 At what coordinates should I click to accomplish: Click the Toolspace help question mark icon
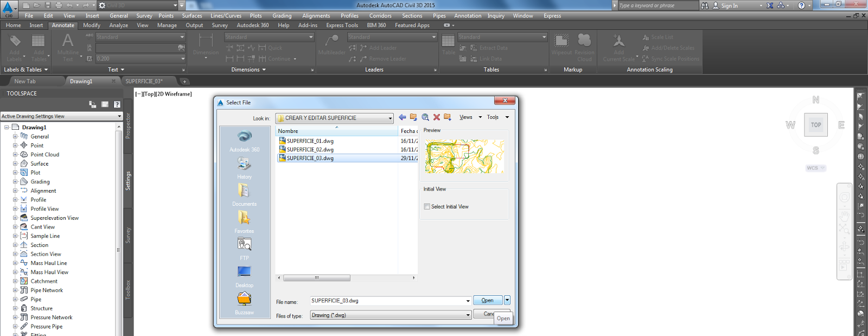click(x=117, y=104)
